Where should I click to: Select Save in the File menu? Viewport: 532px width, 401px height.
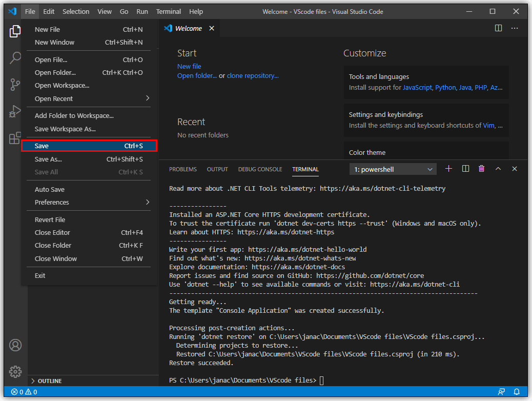[89, 146]
